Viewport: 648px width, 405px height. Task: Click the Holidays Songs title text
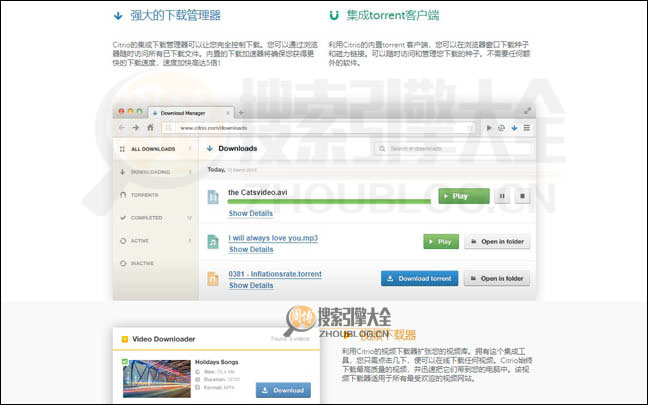tap(217, 362)
